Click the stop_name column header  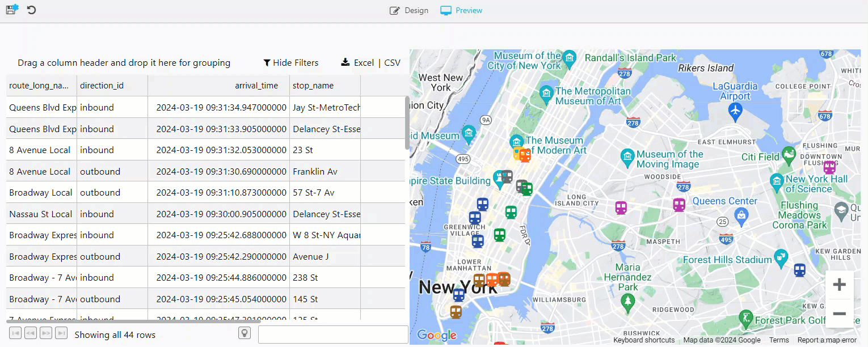(313, 86)
